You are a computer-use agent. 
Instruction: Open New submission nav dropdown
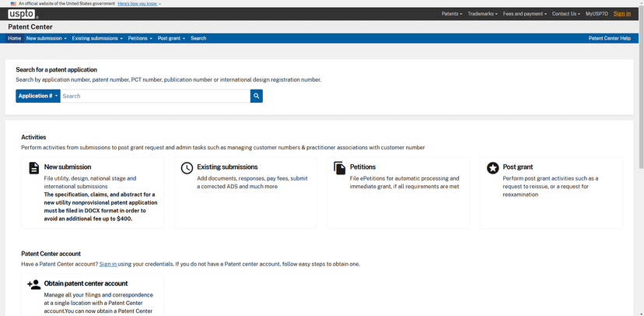pyautogui.click(x=47, y=38)
